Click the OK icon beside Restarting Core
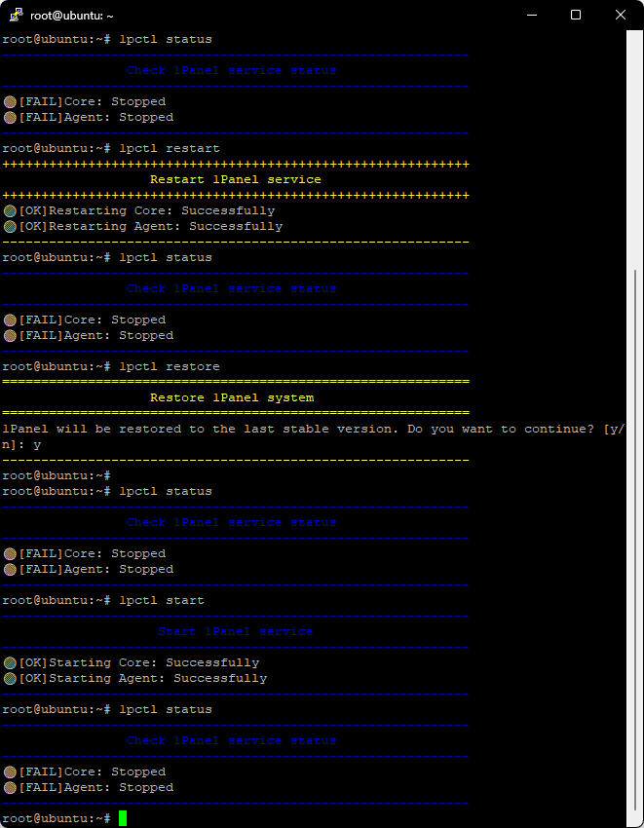This screenshot has height=828, width=644. (x=10, y=210)
